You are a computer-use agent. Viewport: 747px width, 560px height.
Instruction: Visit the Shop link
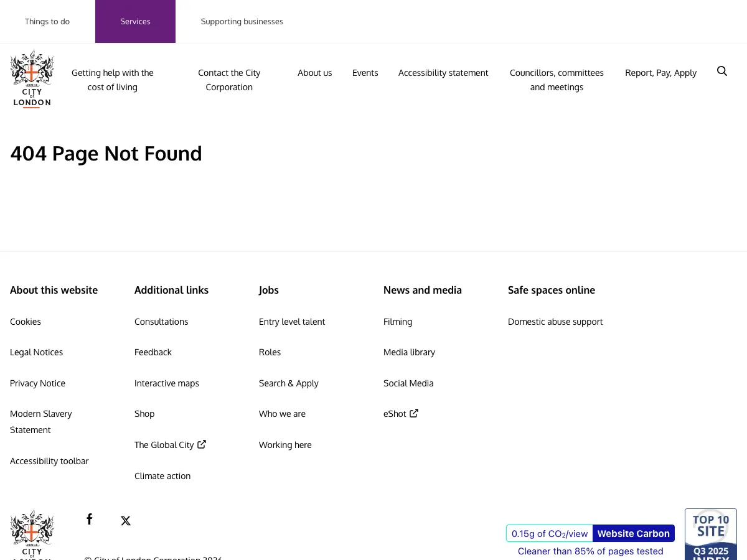144,414
